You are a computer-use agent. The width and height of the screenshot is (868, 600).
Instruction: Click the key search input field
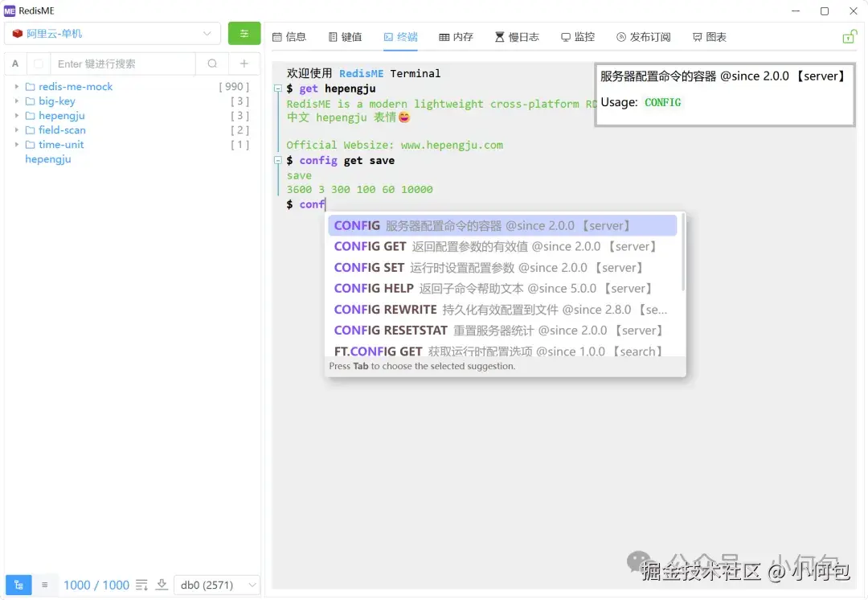123,64
